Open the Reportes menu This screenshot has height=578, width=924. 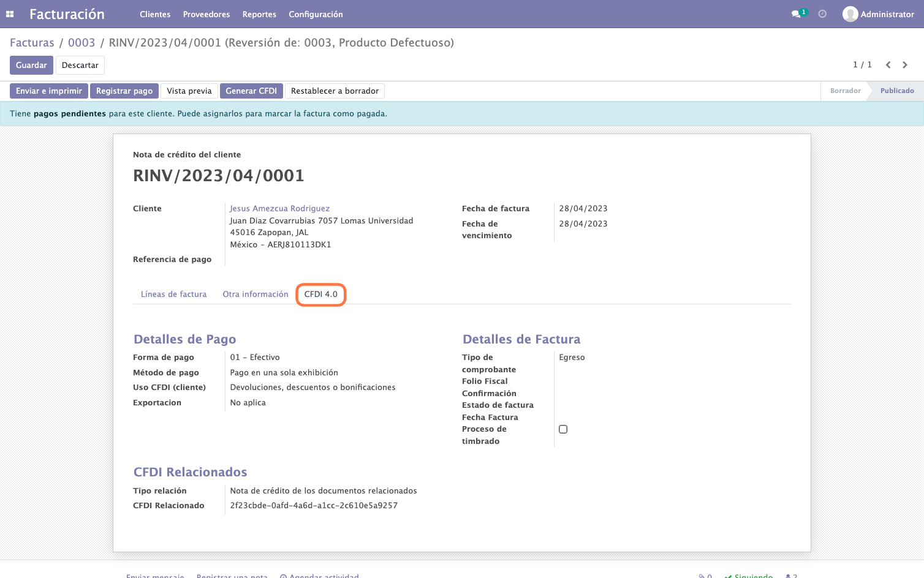pyautogui.click(x=259, y=14)
